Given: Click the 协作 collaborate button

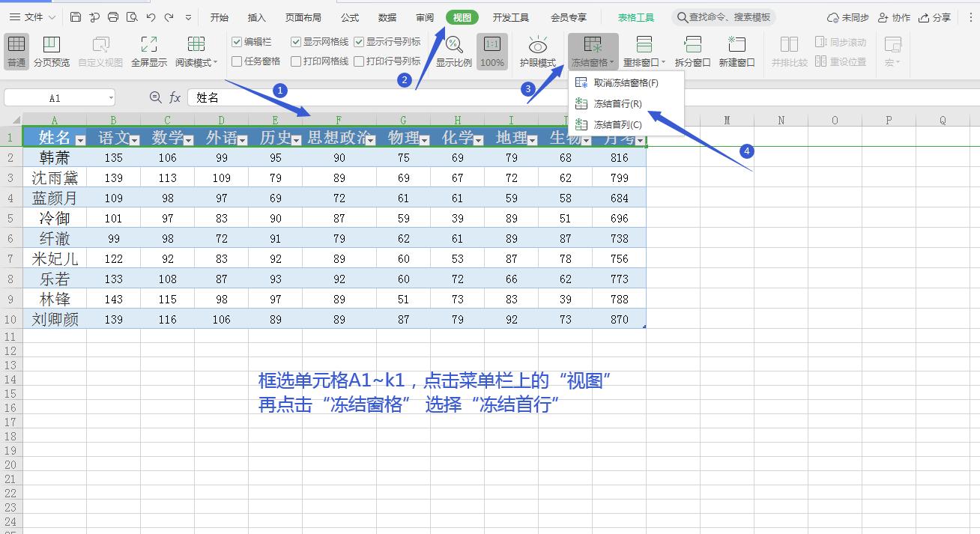Looking at the screenshot, I should pyautogui.click(x=895, y=16).
